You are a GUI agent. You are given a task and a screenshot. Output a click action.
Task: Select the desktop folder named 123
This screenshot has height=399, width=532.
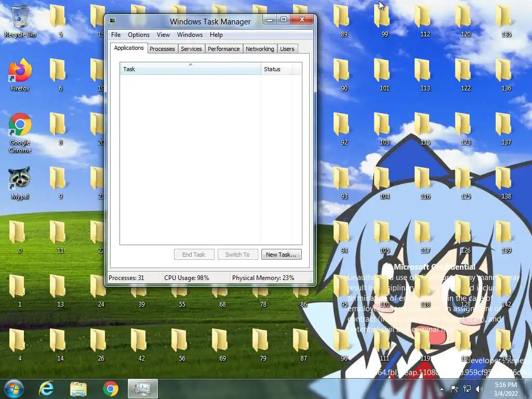pos(465,129)
